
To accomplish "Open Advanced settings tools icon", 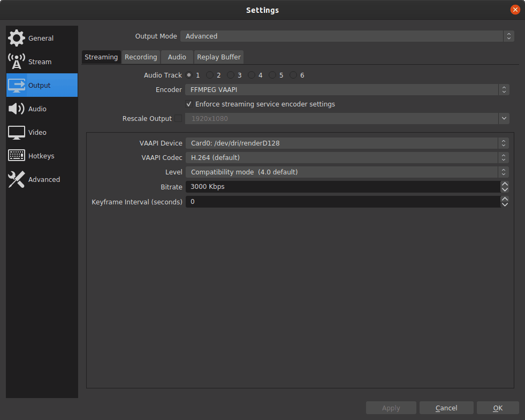I will (x=17, y=179).
